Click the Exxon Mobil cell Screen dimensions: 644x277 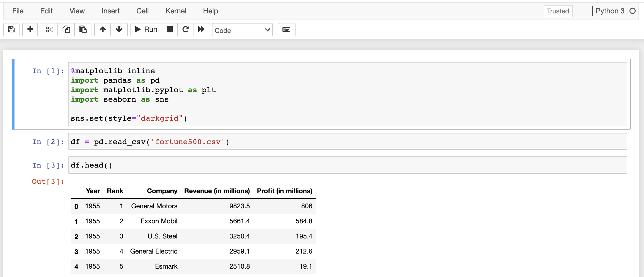click(159, 221)
